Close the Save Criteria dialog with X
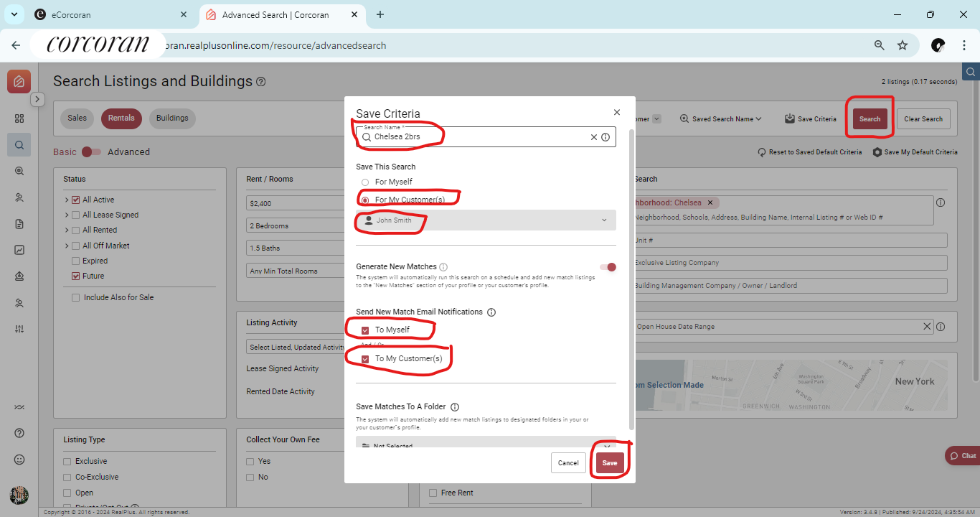Screen dimensions: 980x517 click(x=616, y=113)
